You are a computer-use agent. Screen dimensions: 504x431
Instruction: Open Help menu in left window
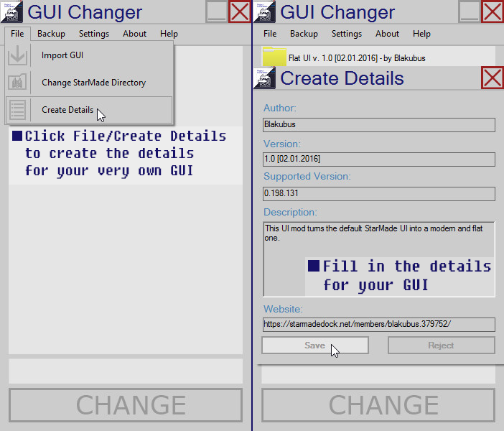pyautogui.click(x=169, y=34)
